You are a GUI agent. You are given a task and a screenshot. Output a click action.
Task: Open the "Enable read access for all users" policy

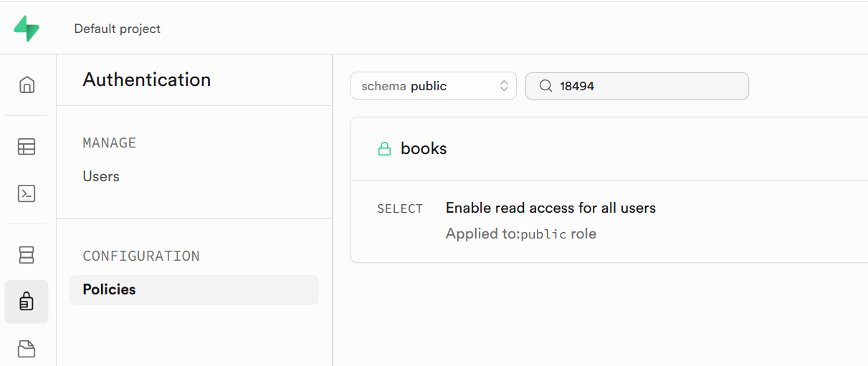pos(550,208)
